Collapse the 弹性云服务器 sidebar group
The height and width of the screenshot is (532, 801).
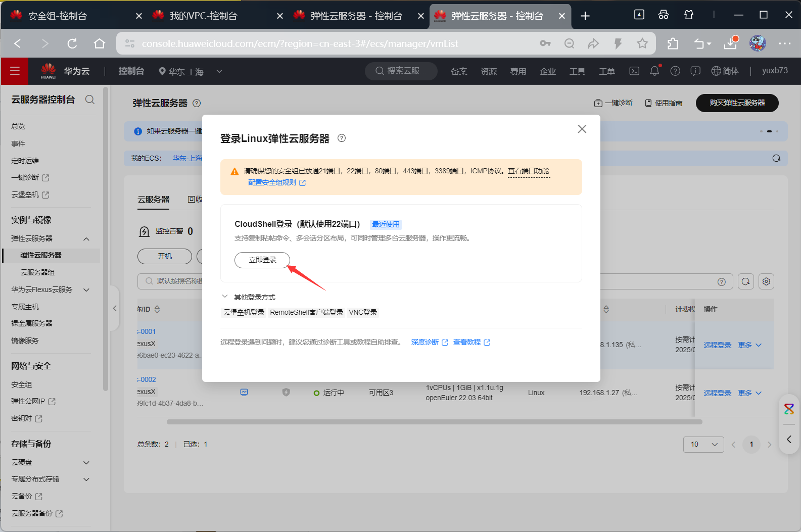pyautogui.click(x=86, y=238)
